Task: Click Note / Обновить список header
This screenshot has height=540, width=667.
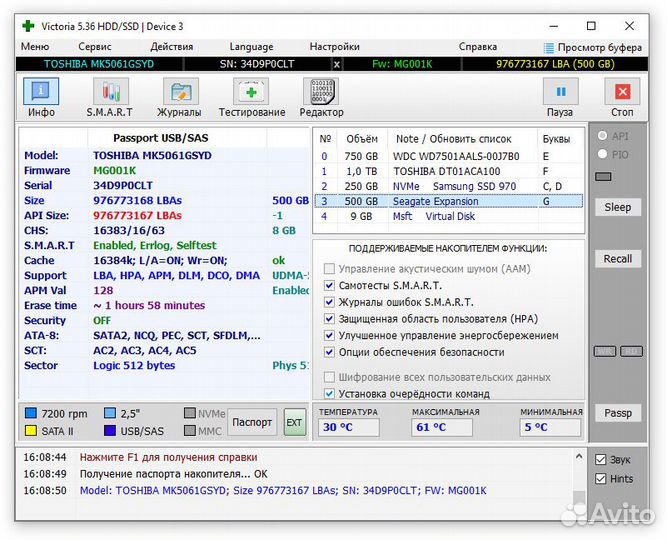Action: pos(453,139)
